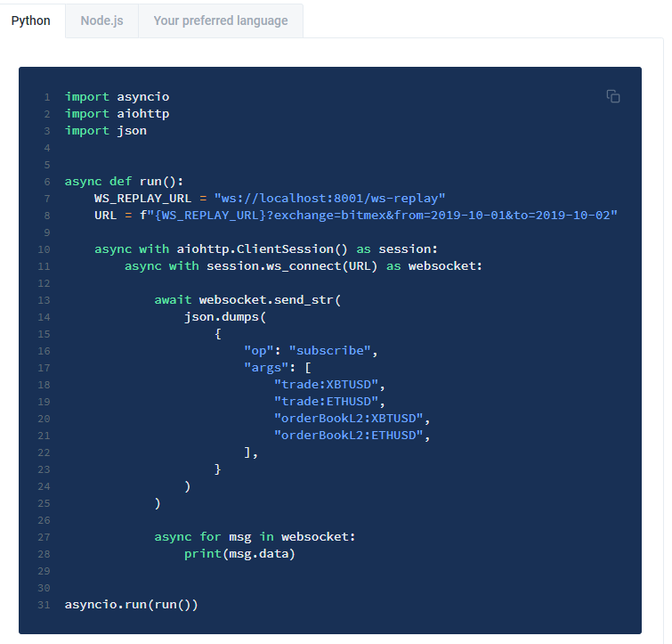Click the "orderBookL2:XBTUSD" string
Image resolution: width=672 pixels, height=644 pixels.
(x=348, y=419)
